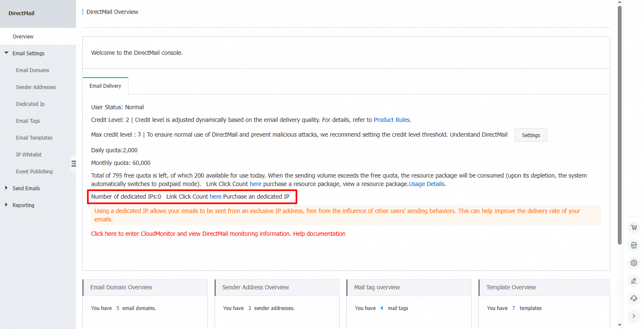Click the 'Template Overview' card header
This screenshot has width=644, height=329.
pyautogui.click(x=544, y=287)
